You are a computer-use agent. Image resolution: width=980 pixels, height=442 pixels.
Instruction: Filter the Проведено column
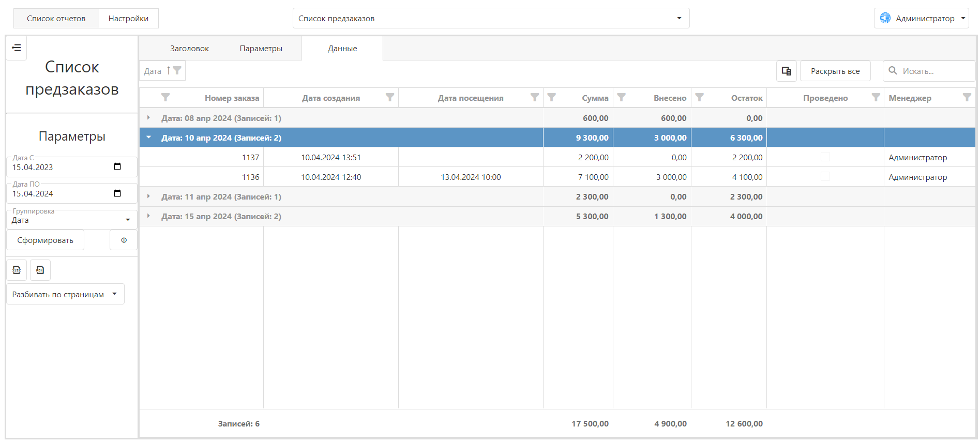[876, 97]
